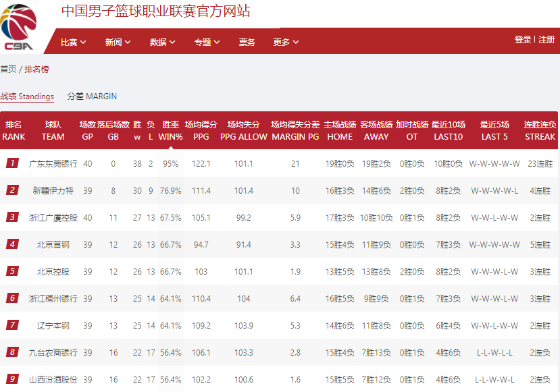
Task: Expand the 比赛 dropdown menu
Action: pyautogui.click(x=73, y=42)
